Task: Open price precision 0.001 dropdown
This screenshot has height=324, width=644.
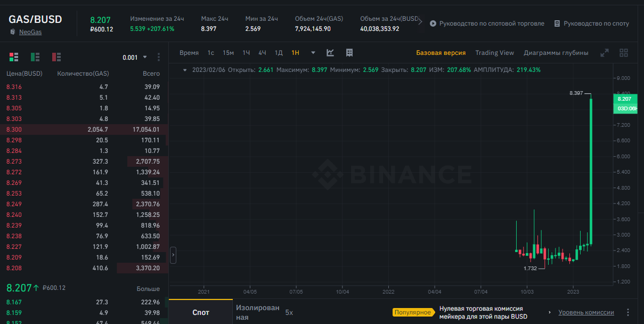Action: coord(135,58)
